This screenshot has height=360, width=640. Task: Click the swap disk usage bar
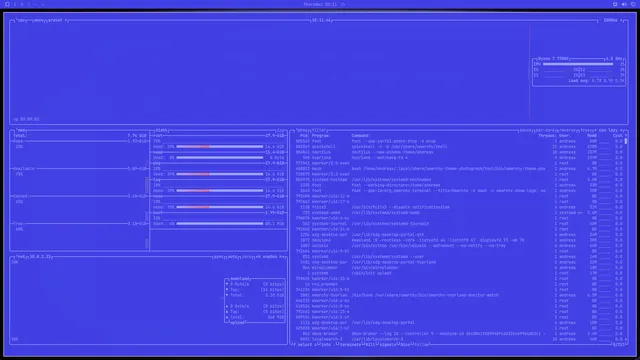click(x=220, y=158)
